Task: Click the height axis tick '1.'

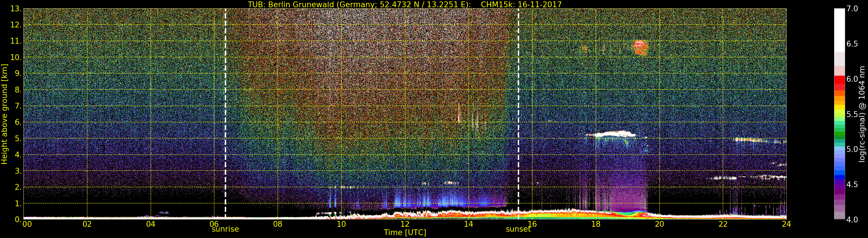Action: click(x=18, y=203)
